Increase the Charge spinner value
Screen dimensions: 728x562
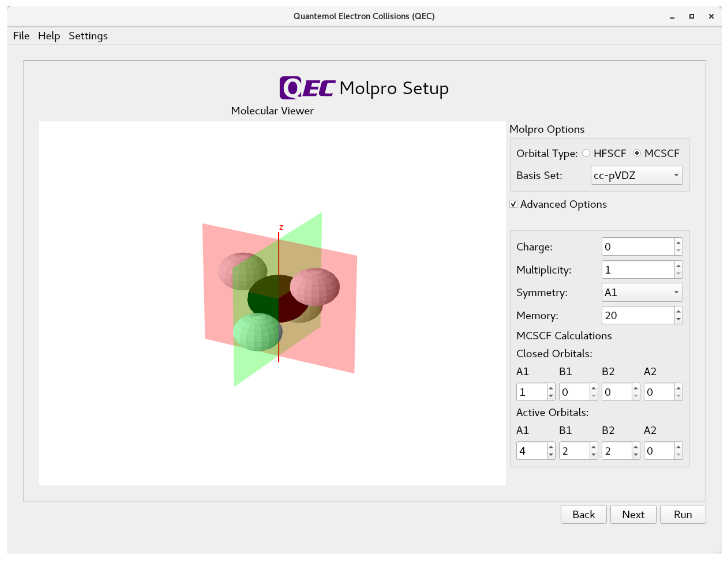[678, 243]
